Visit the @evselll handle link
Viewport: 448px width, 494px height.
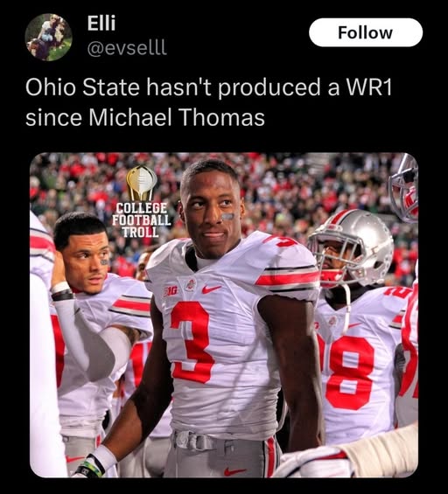(126, 47)
